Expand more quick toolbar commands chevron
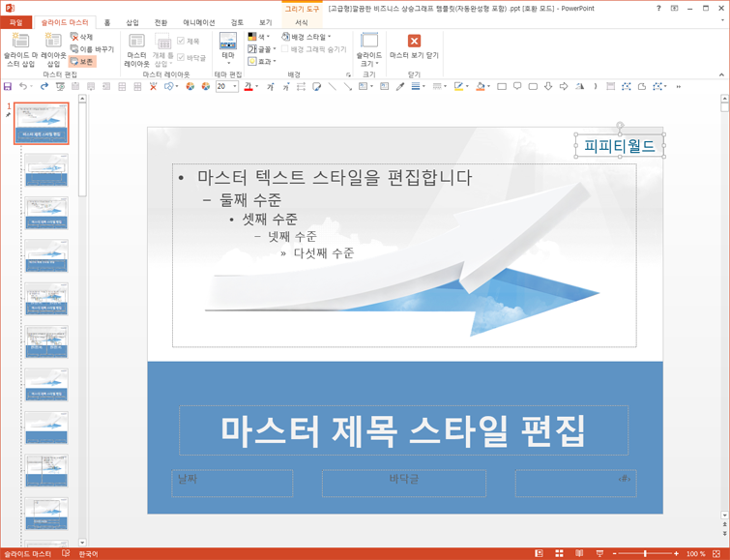 (x=679, y=87)
